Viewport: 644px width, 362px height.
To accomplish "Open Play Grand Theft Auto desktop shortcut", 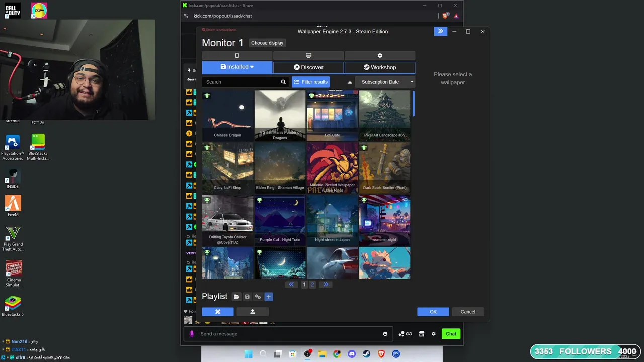I will (x=13, y=239).
